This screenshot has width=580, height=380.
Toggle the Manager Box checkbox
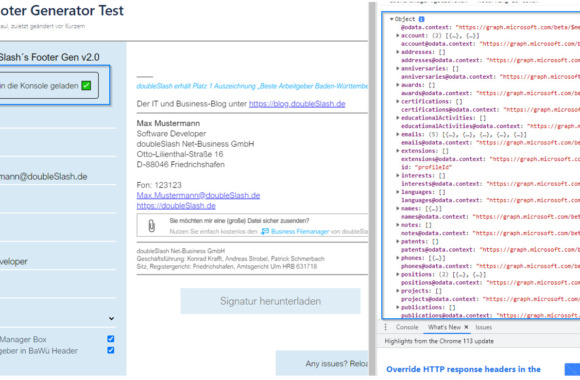pos(111,339)
